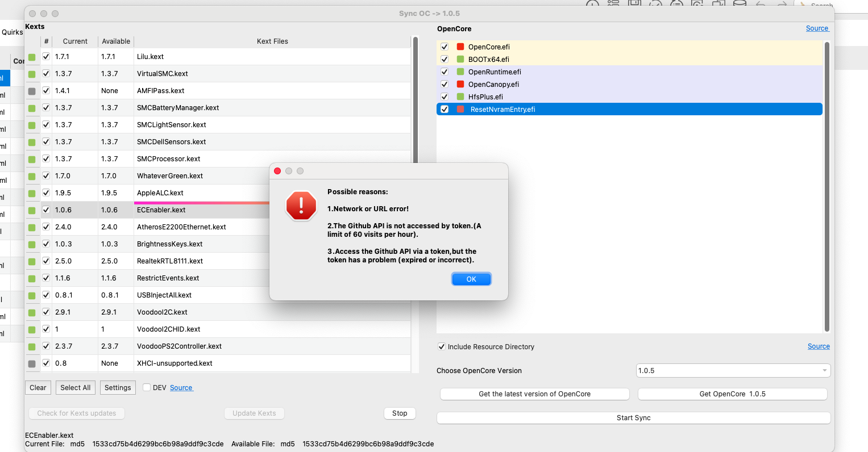Open the Choose OpenCore Version dropdown
This screenshot has height=452, width=868.
pos(733,371)
